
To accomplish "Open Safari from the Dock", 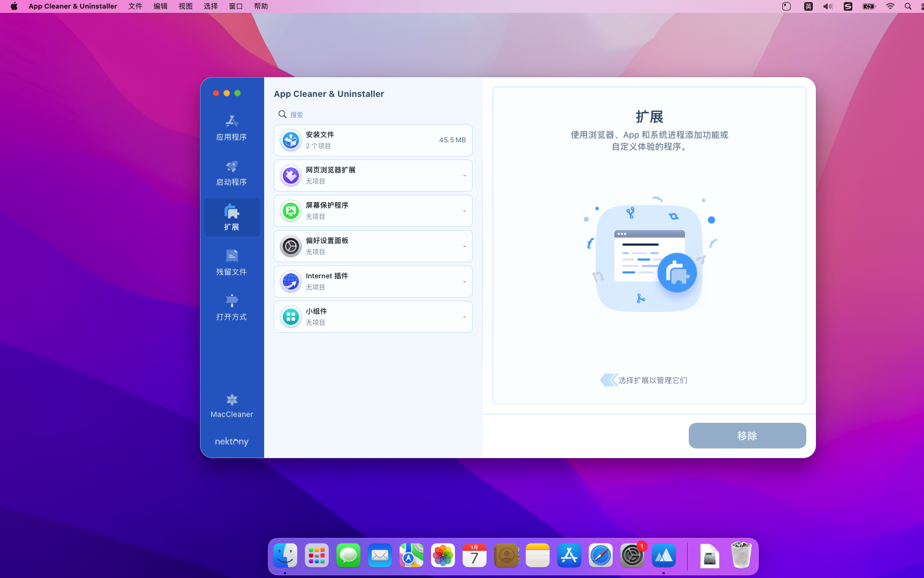I will [600, 556].
